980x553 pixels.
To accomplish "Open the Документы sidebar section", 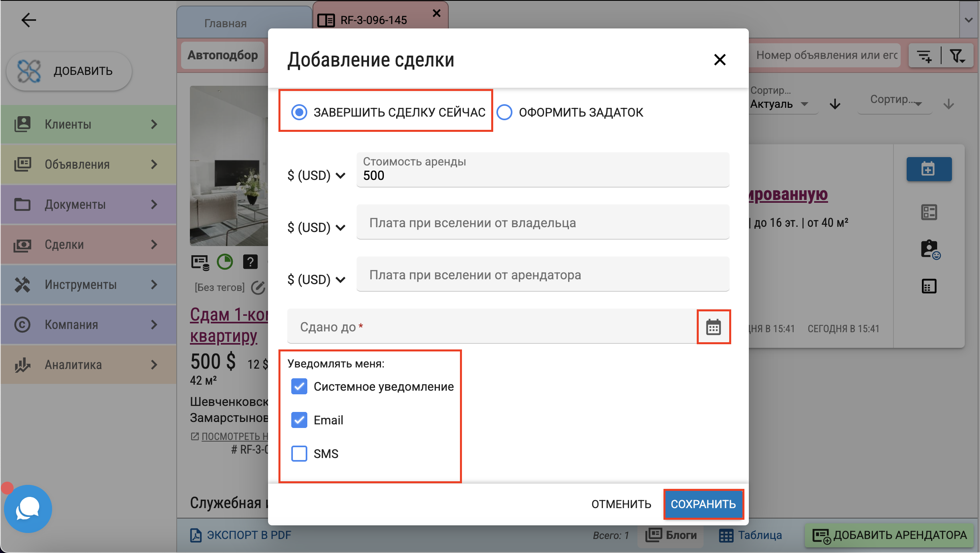I will click(89, 204).
